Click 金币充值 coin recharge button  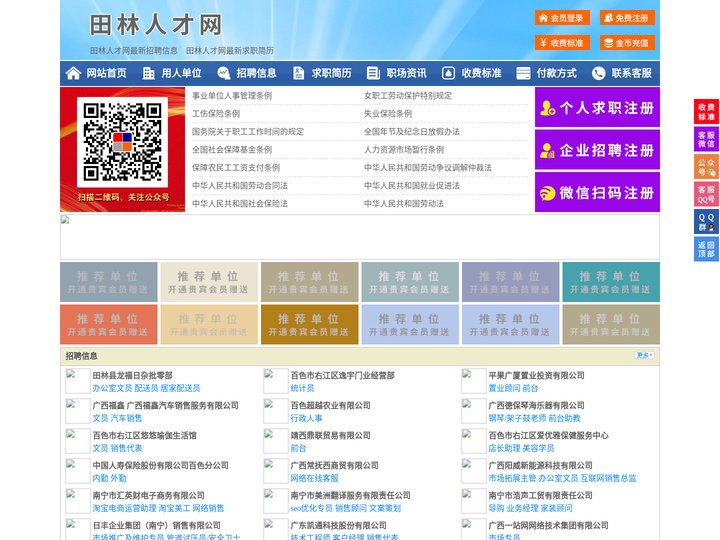pos(627,43)
